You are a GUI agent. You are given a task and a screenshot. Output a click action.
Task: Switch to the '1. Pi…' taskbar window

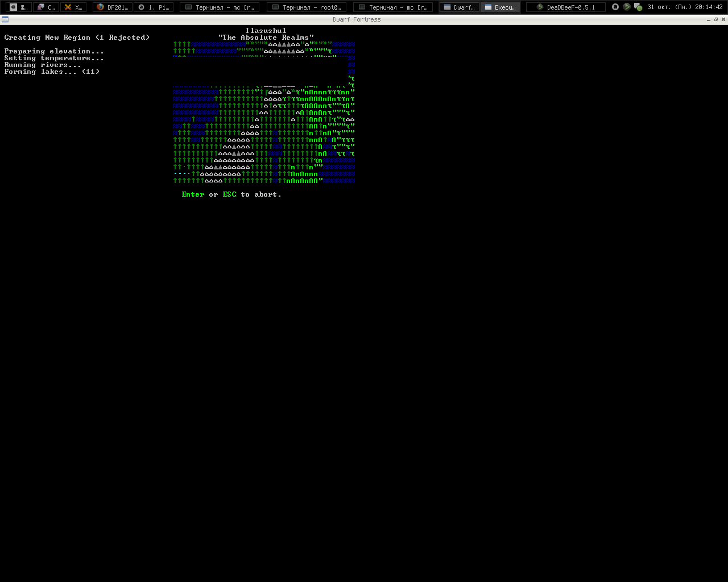[x=154, y=7]
